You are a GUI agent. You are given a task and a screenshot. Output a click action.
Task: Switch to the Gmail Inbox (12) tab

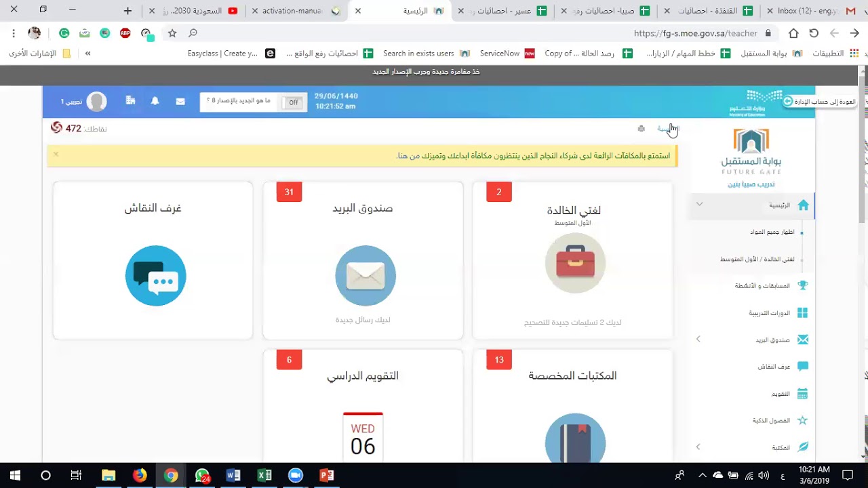coord(812,11)
